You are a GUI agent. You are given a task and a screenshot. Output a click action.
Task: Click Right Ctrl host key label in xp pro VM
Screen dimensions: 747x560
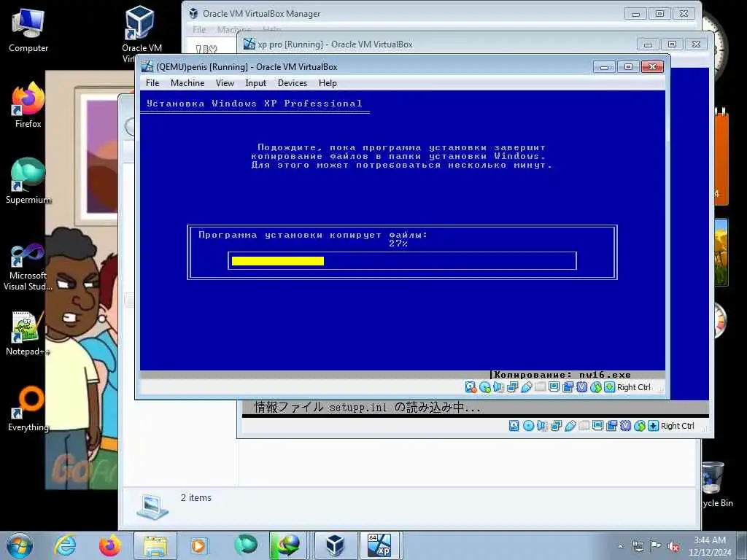[x=678, y=426]
